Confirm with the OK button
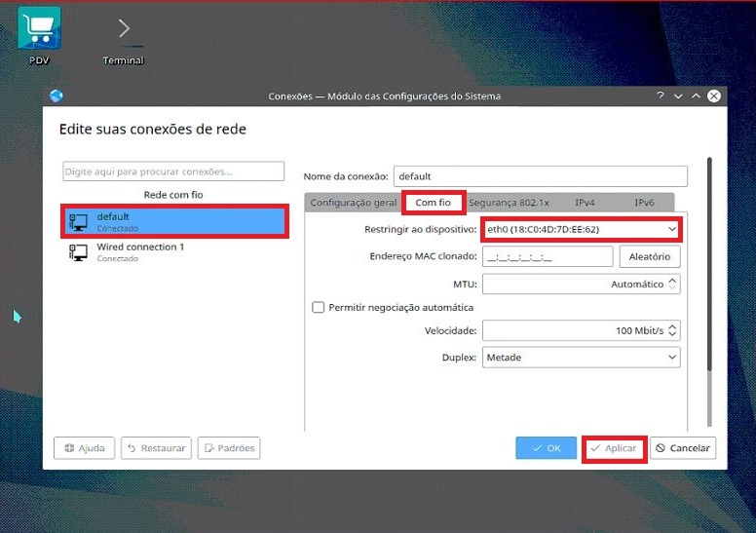 point(547,448)
